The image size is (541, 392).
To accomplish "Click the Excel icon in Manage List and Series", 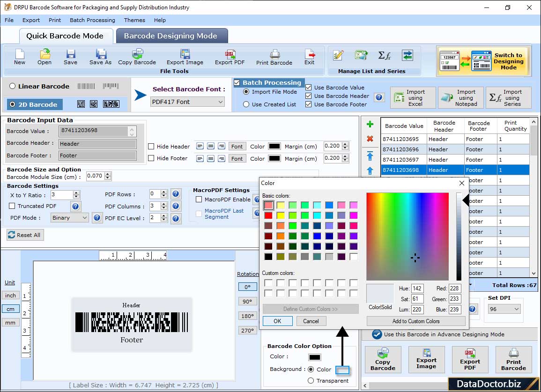I will point(361,55).
